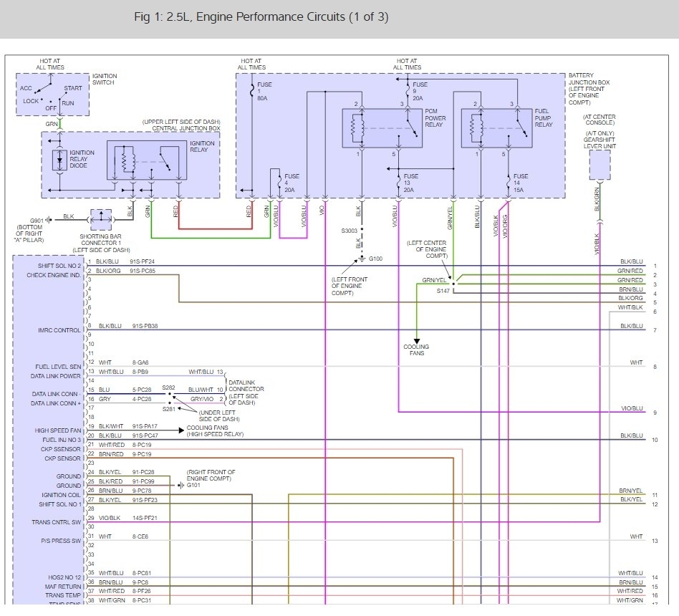Click the shorting bar connector 1 symbol

[x=100, y=217]
